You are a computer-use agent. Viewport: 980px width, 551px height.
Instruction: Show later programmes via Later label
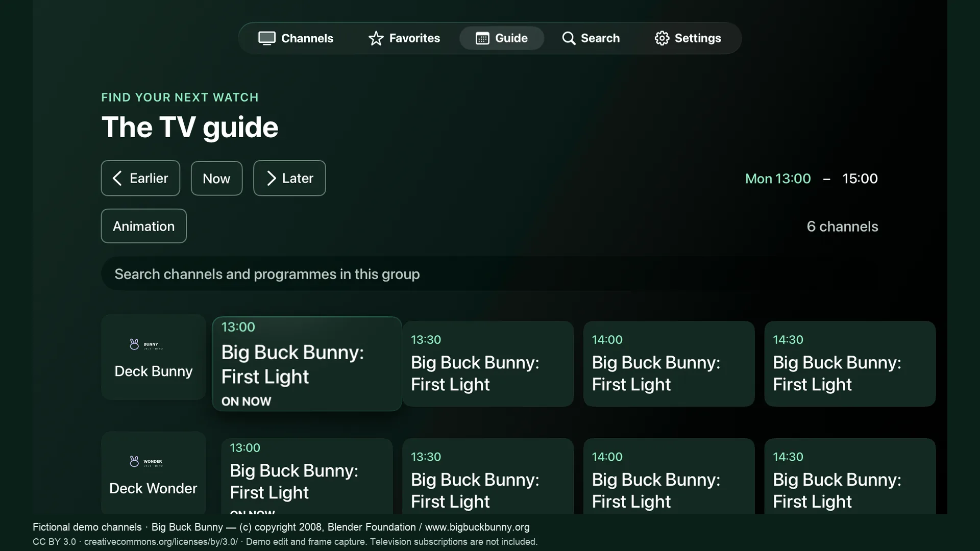click(298, 178)
